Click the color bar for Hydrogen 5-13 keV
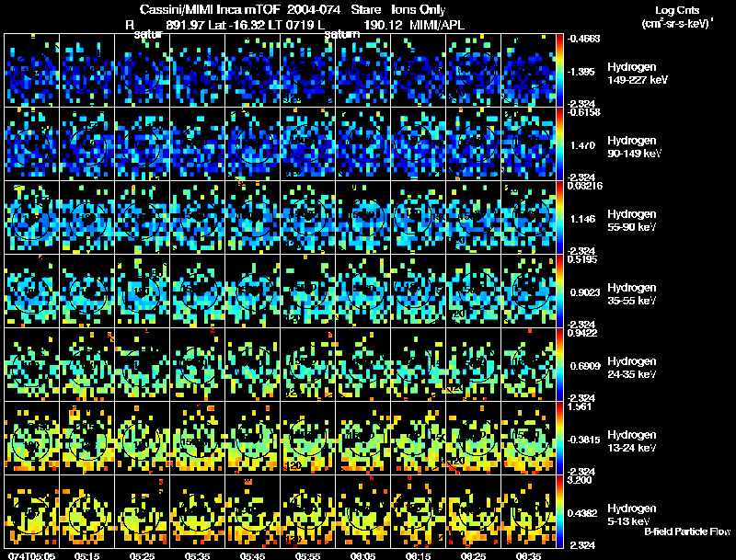This screenshot has height=560, width=736. pyautogui.click(x=559, y=511)
